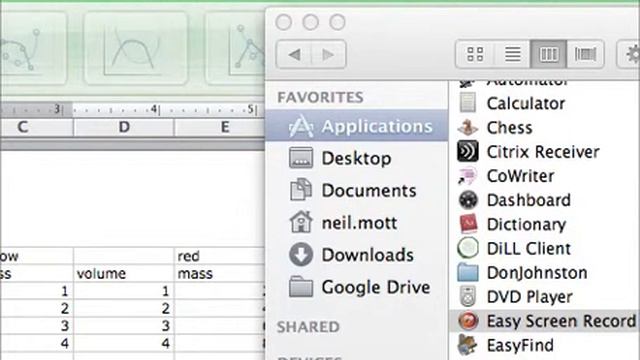Viewport: 640px width, 360px height.
Task: Open Documents from Favorites sidebar
Action: tap(356, 191)
